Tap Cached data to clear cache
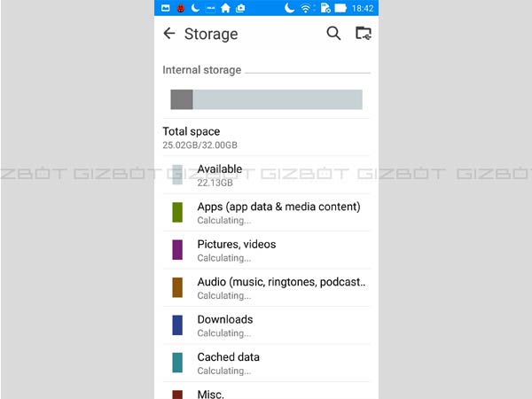 point(228,363)
